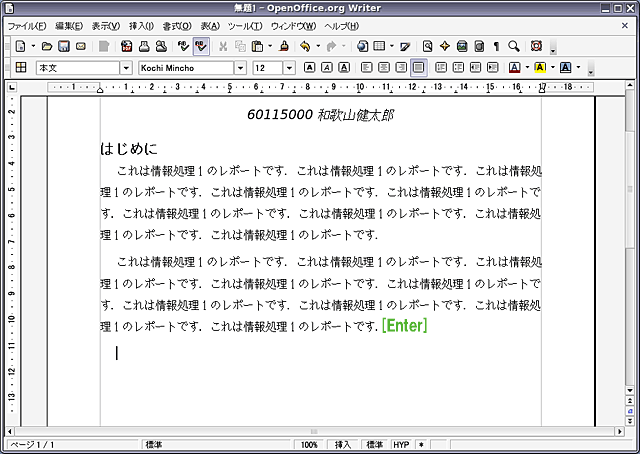
Task: Click the Save document icon
Action: 64,46
